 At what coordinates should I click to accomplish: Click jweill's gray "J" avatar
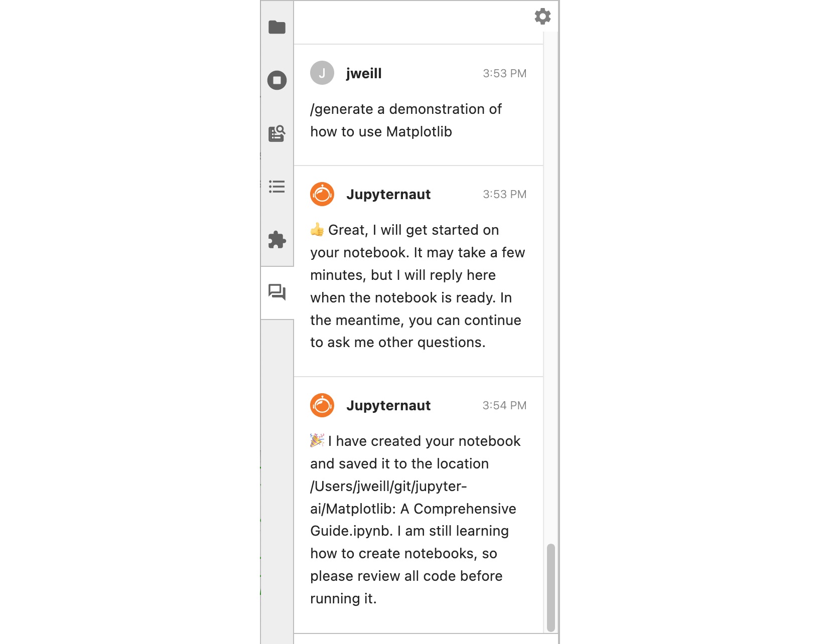pyautogui.click(x=322, y=73)
